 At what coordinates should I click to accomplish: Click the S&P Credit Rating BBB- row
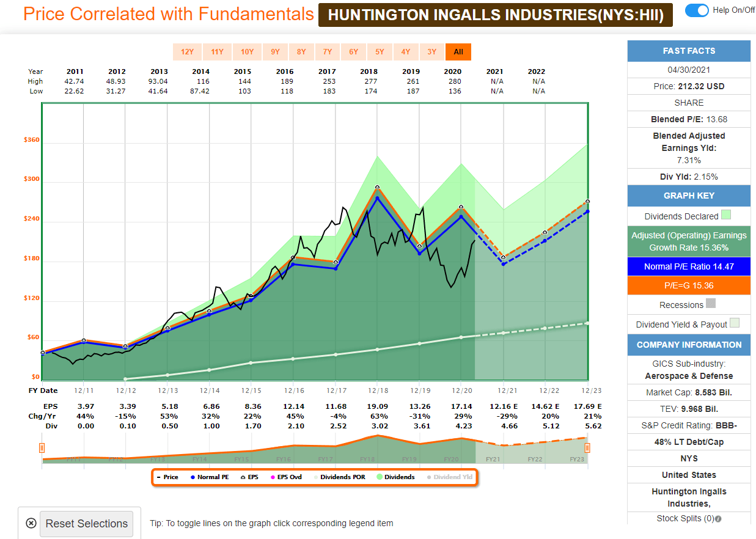pyautogui.click(x=689, y=425)
